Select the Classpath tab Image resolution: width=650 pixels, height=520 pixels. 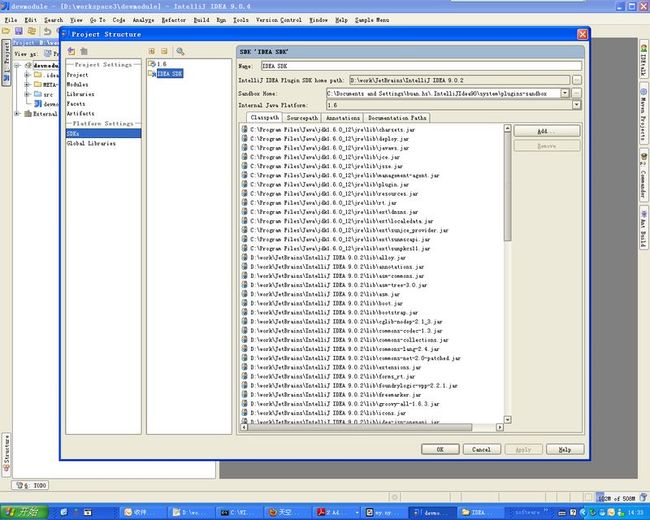[x=264, y=117]
